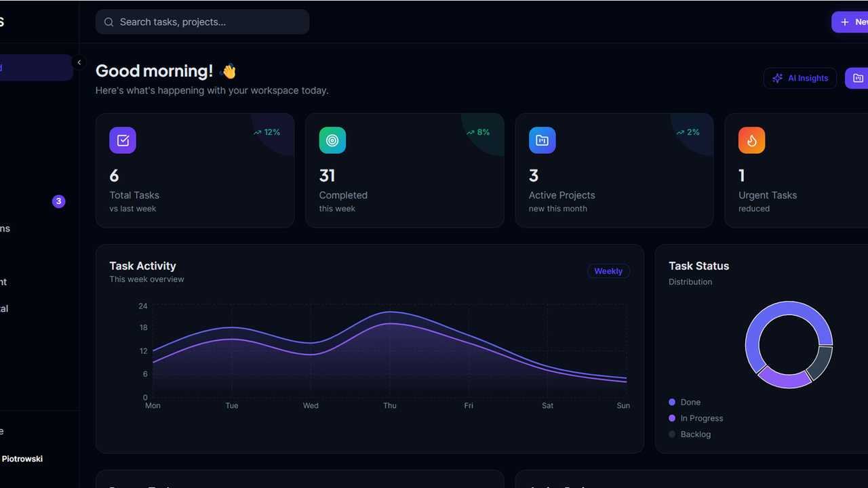Click the sparkle icon in AI Insights
This screenshot has height=488, width=868.
tap(777, 79)
